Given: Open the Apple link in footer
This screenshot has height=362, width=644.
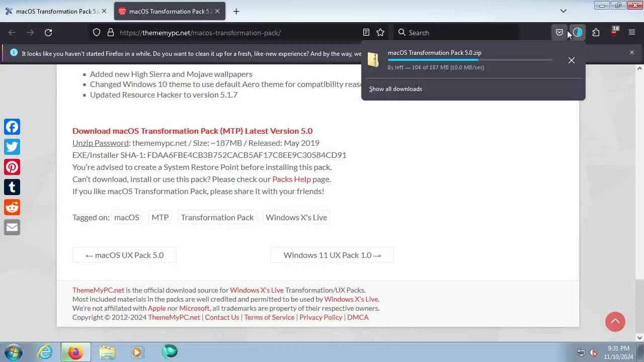Looking at the screenshot, I should point(157,308).
